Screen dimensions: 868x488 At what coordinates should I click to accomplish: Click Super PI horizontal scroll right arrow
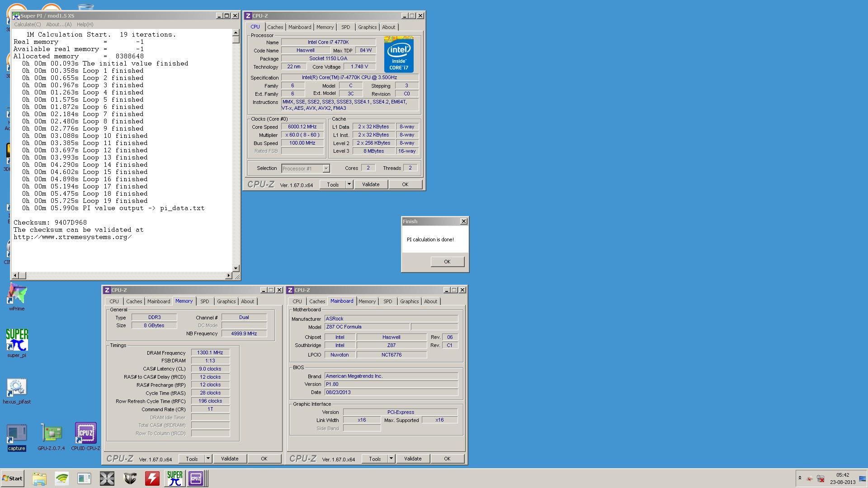tap(228, 276)
